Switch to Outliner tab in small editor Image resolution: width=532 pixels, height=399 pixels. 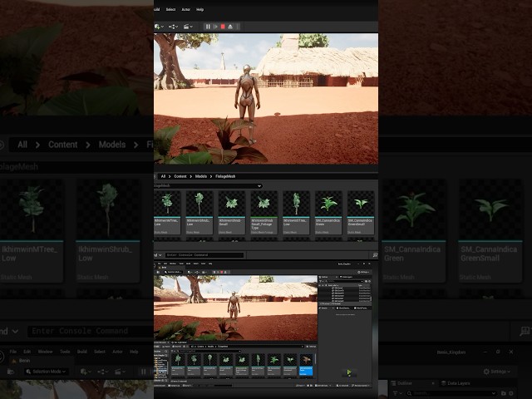[324, 277]
